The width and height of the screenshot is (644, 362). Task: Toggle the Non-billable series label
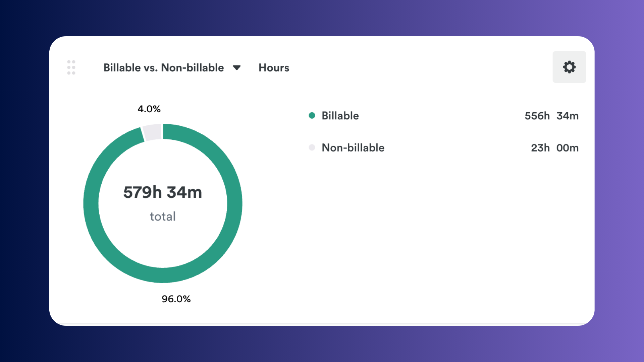click(x=353, y=147)
